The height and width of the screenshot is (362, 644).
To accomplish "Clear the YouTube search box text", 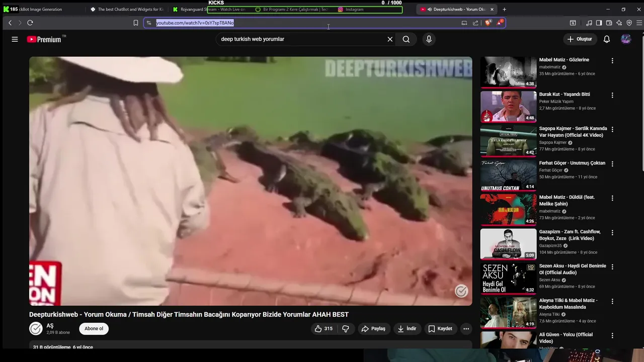I will (390, 39).
